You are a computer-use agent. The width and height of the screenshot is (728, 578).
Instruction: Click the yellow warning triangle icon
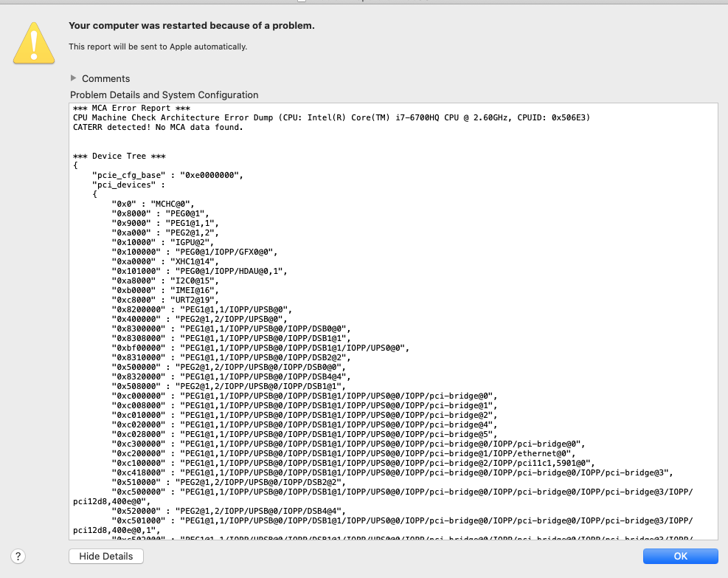[33, 44]
